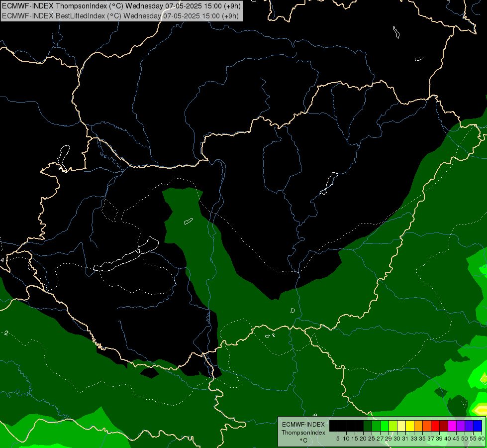Click the contour label '2' at left edge

click(6, 333)
